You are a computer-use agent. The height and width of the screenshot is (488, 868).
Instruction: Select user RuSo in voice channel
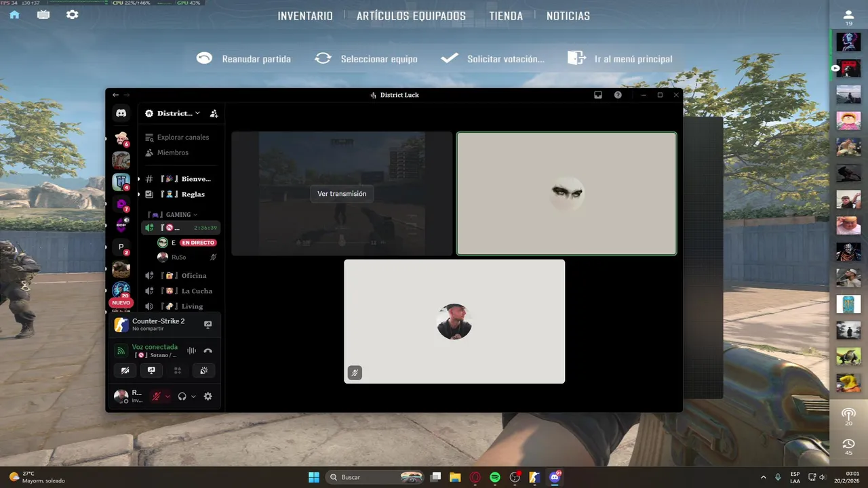[187, 258]
